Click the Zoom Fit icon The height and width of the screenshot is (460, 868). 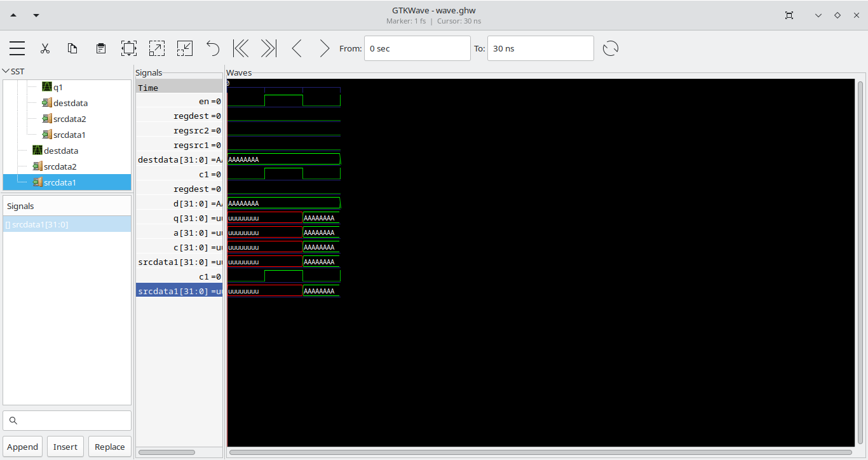129,48
